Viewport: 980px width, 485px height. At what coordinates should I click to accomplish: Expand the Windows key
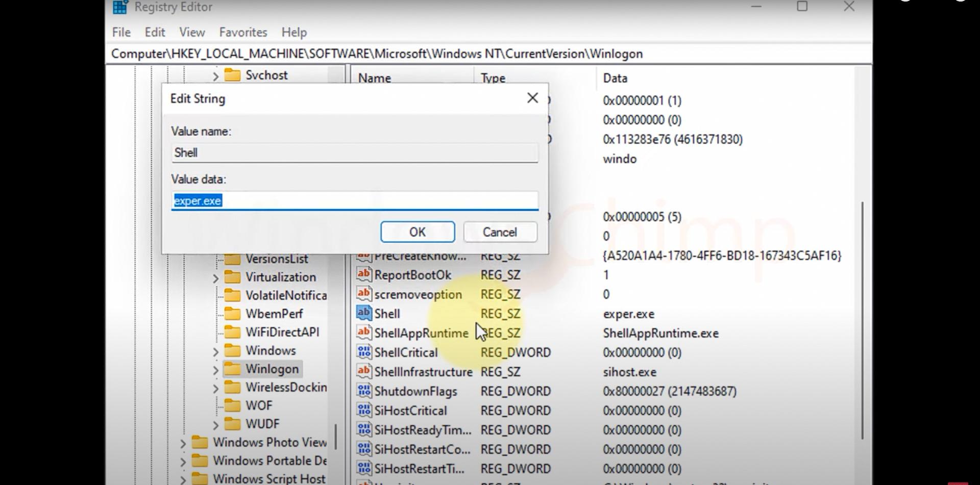click(x=215, y=351)
